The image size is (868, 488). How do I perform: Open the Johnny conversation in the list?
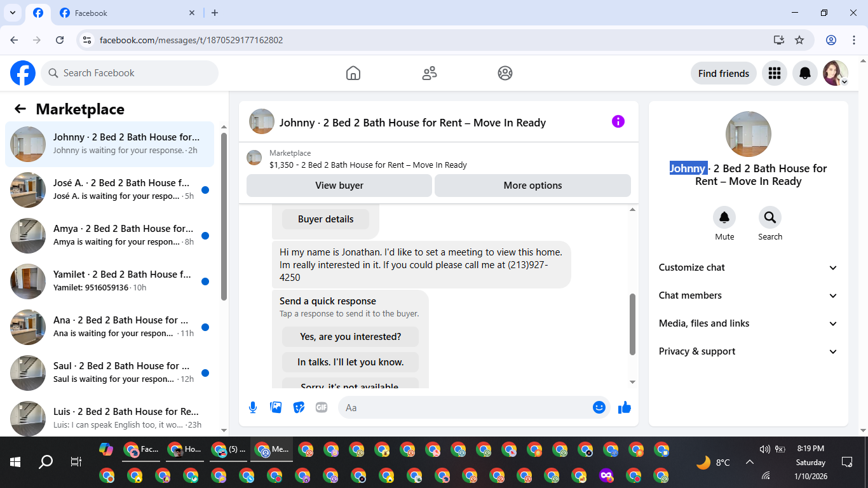110,144
